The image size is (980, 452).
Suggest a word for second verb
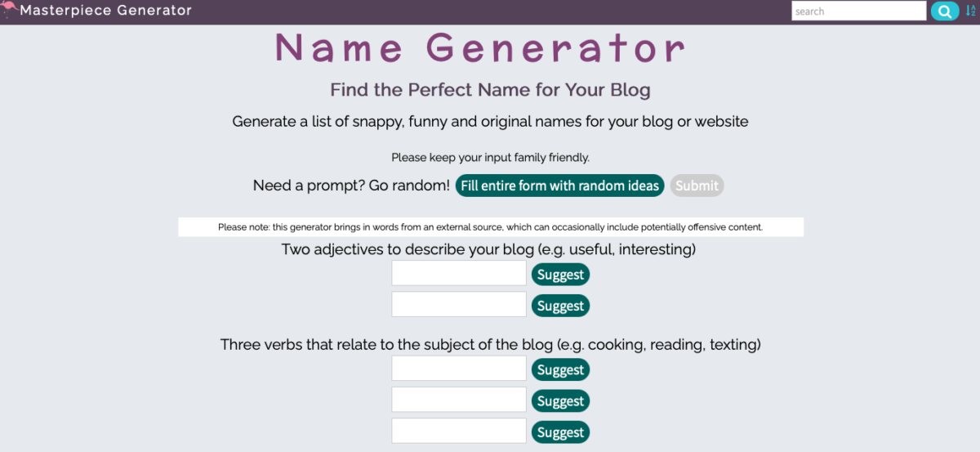coord(560,401)
